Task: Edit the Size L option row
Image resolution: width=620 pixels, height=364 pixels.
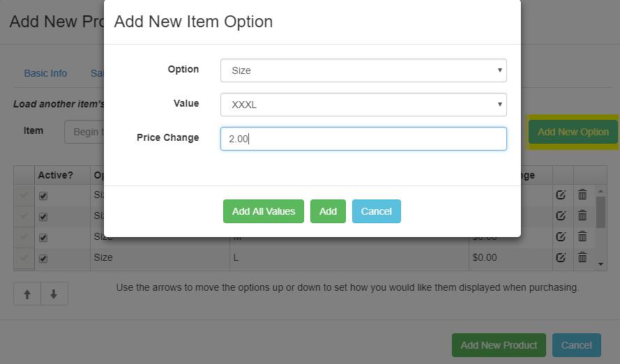Action: click(561, 257)
